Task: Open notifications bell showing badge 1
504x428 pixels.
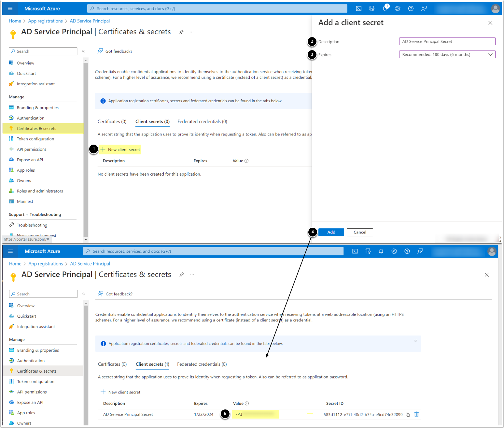Action: click(x=385, y=8)
